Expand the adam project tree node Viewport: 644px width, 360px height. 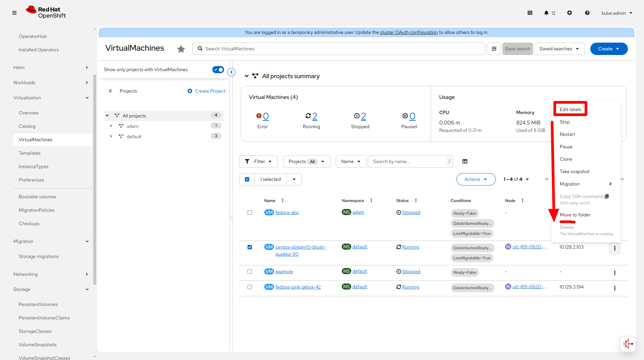(111, 126)
